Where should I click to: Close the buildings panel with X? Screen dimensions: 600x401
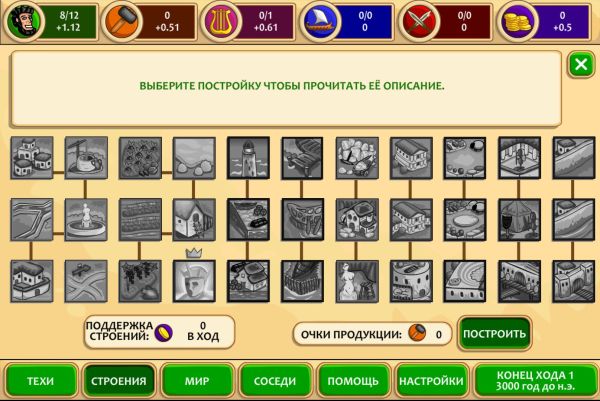point(581,64)
